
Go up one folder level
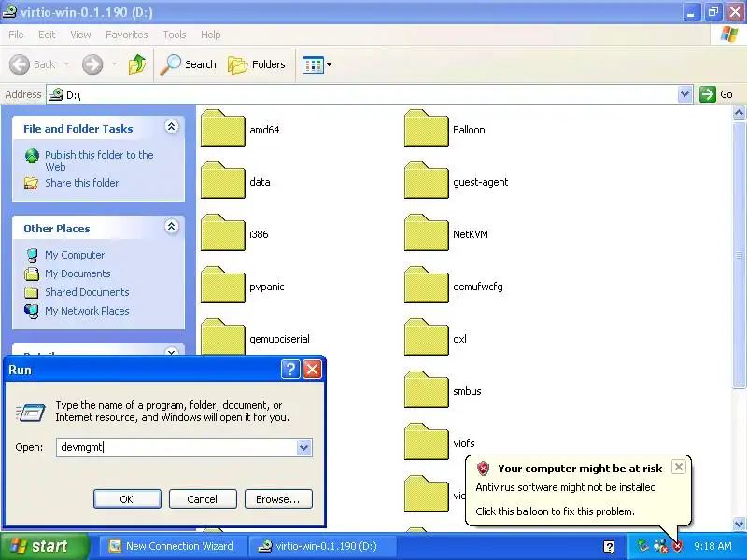(x=137, y=64)
